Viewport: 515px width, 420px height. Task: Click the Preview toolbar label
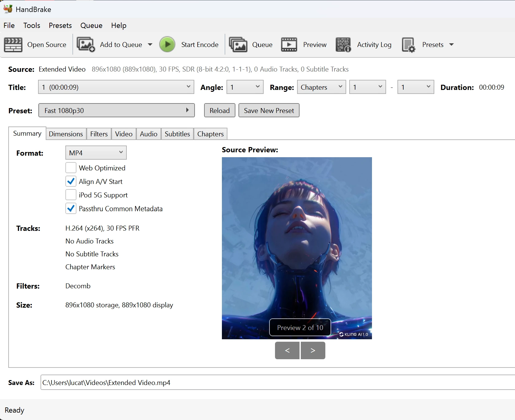[x=315, y=45]
